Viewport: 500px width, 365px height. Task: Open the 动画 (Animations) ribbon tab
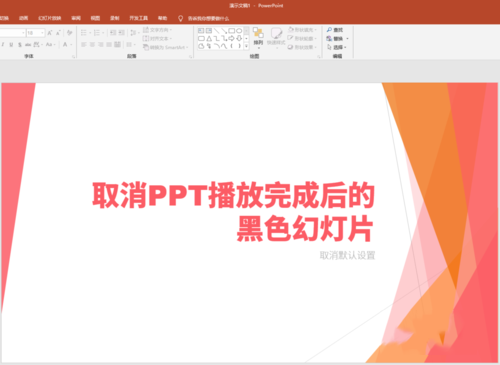tap(23, 18)
